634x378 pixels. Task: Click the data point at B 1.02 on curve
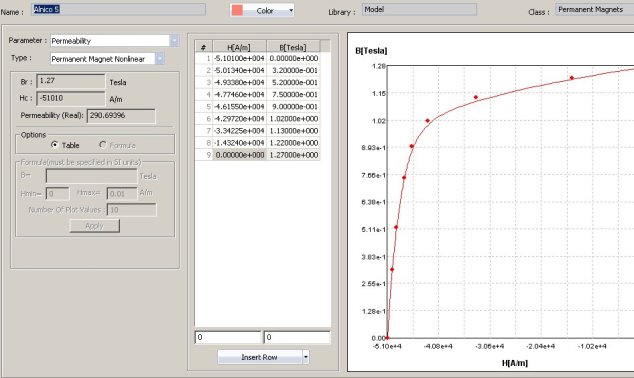click(428, 121)
